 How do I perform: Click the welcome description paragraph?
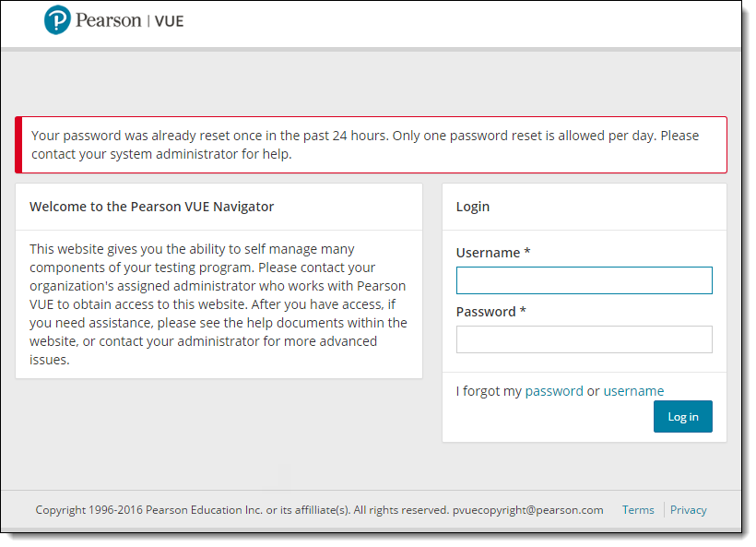[x=219, y=304]
